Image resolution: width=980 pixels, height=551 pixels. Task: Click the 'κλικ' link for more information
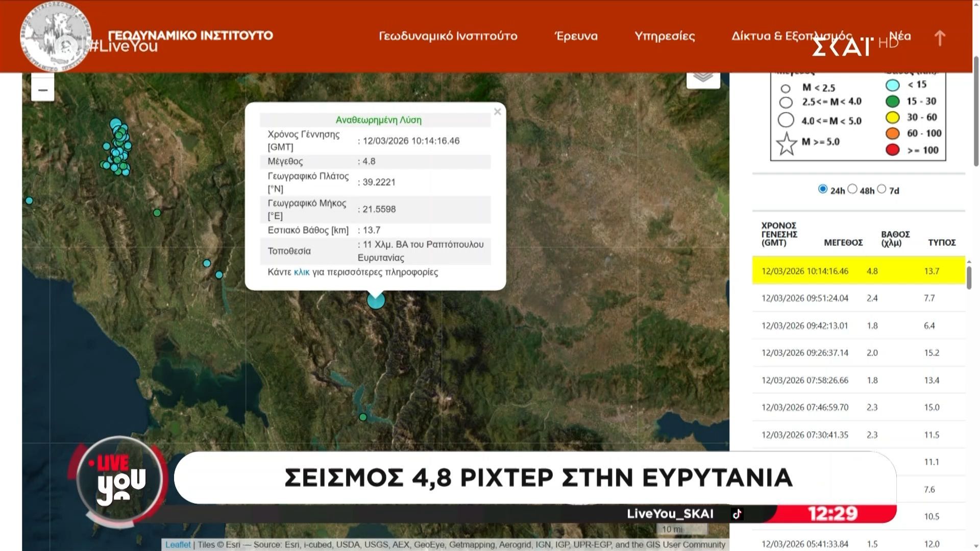pos(302,272)
